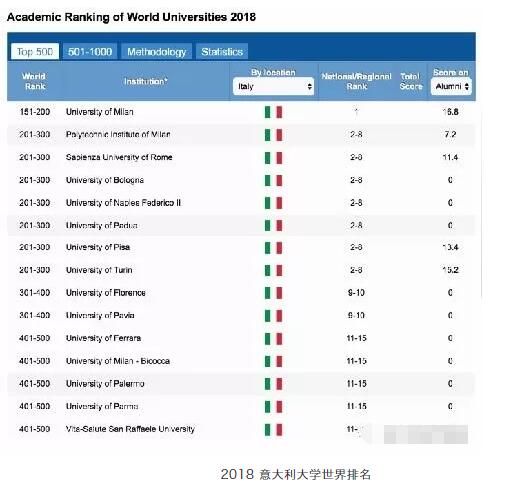Switch to the 501-1000 tab
The width and height of the screenshot is (517, 489).
click(x=90, y=52)
